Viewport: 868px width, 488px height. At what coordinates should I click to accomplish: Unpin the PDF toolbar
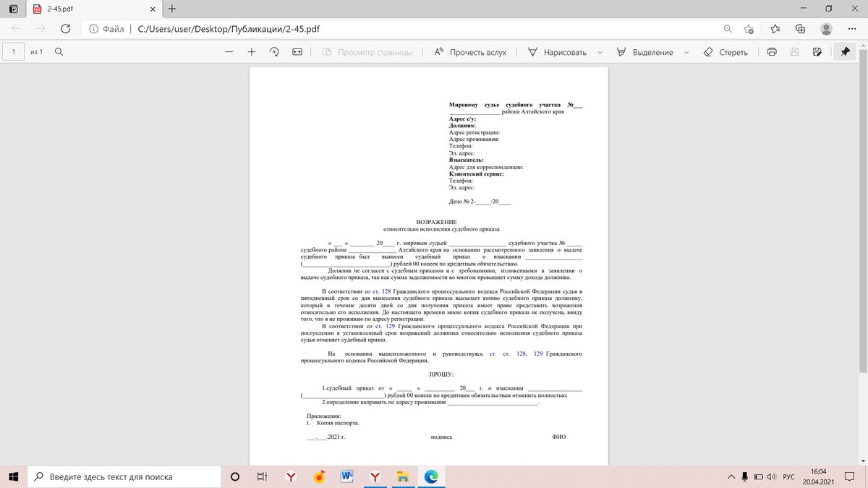(x=844, y=52)
